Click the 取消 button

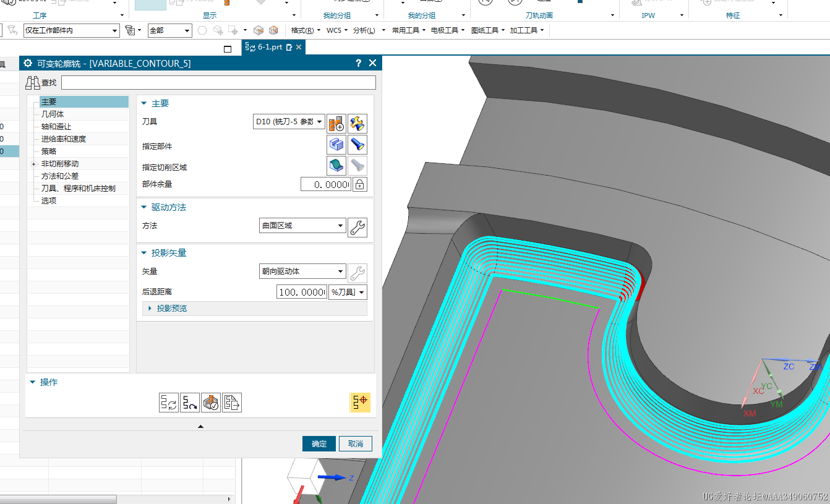(356, 444)
